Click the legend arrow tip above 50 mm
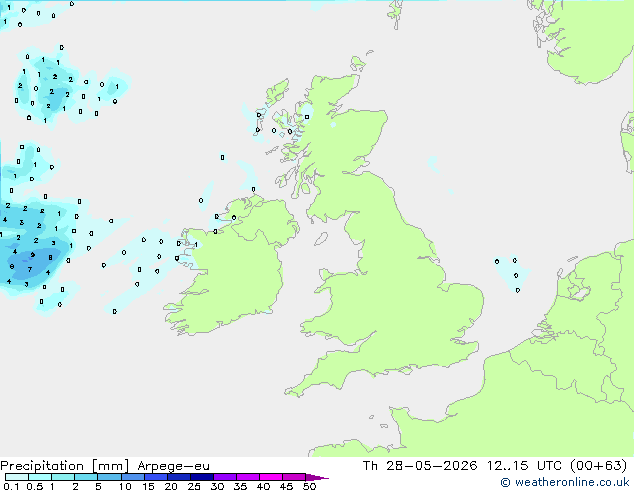The height and width of the screenshot is (490, 634). click(317, 477)
